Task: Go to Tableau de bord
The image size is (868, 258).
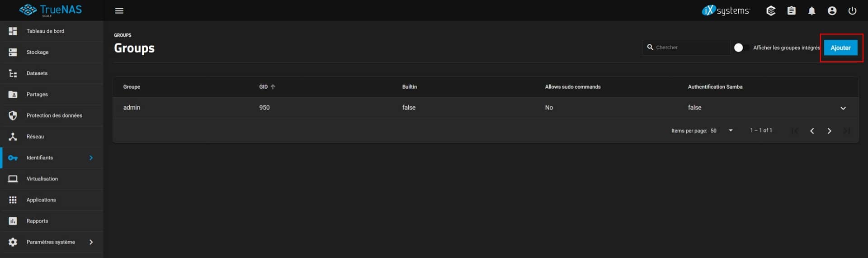Action: click(x=45, y=31)
